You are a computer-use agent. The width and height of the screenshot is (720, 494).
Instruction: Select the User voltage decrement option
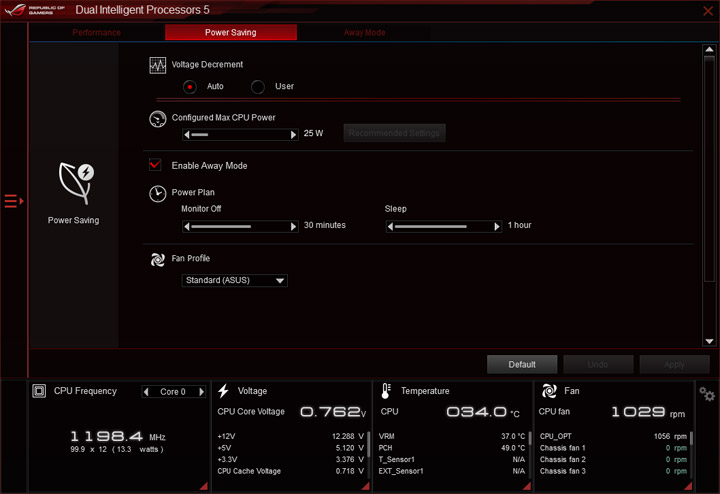(258, 87)
